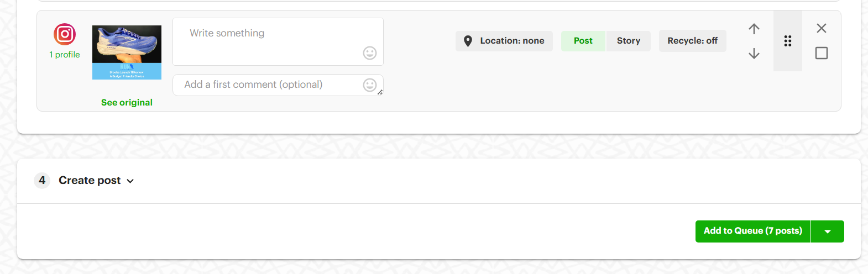The width and height of the screenshot is (868, 274).
Task: Move post up with the up arrow
Action: (754, 29)
